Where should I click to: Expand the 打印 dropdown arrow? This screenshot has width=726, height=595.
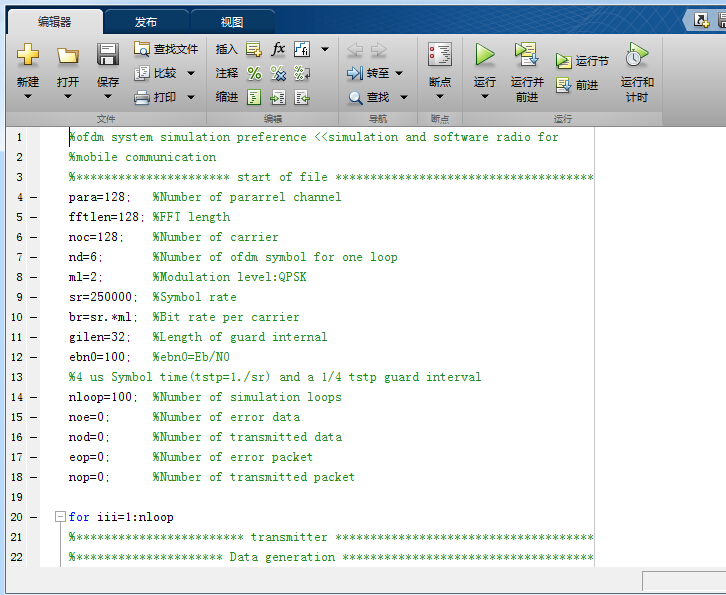pyautogui.click(x=191, y=97)
